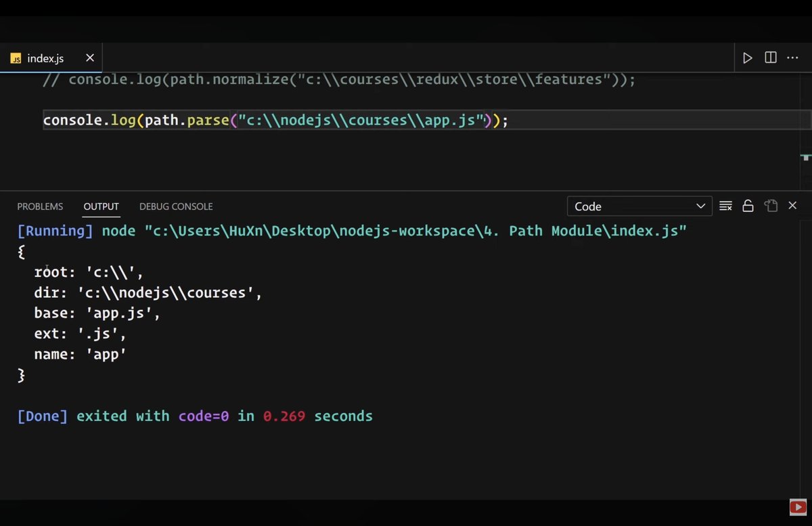Screen dimensions: 812x526
Task: Split the editor to the right
Action: click(x=771, y=58)
